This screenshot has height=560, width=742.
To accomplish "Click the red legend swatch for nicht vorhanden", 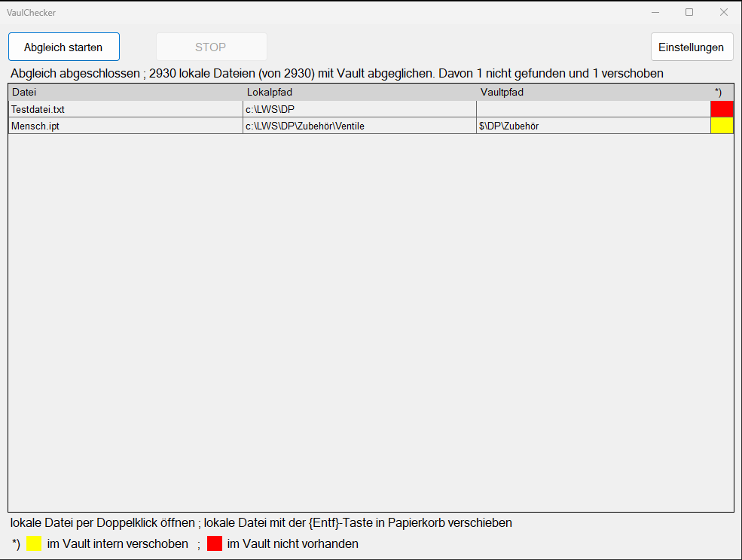I will click(x=215, y=543).
